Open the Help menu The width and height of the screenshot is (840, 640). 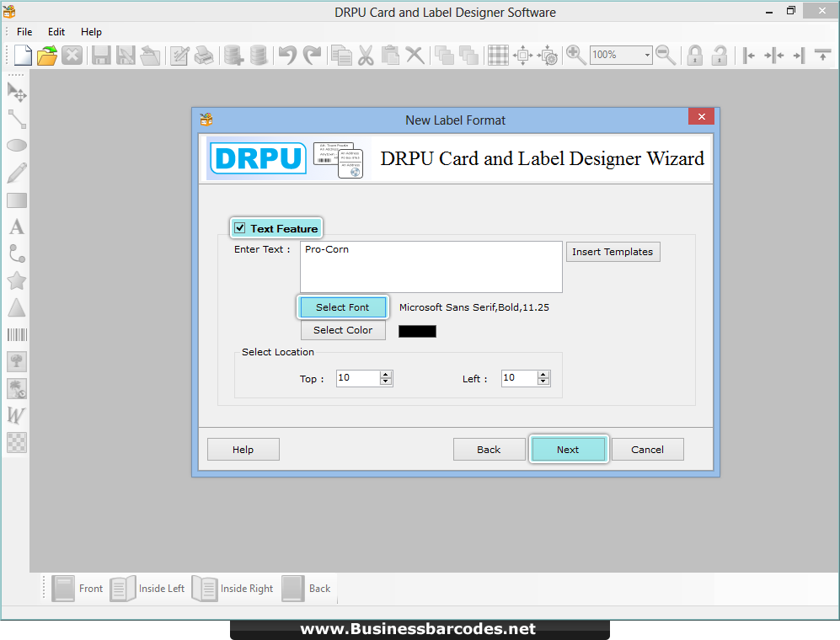(91, 32)
